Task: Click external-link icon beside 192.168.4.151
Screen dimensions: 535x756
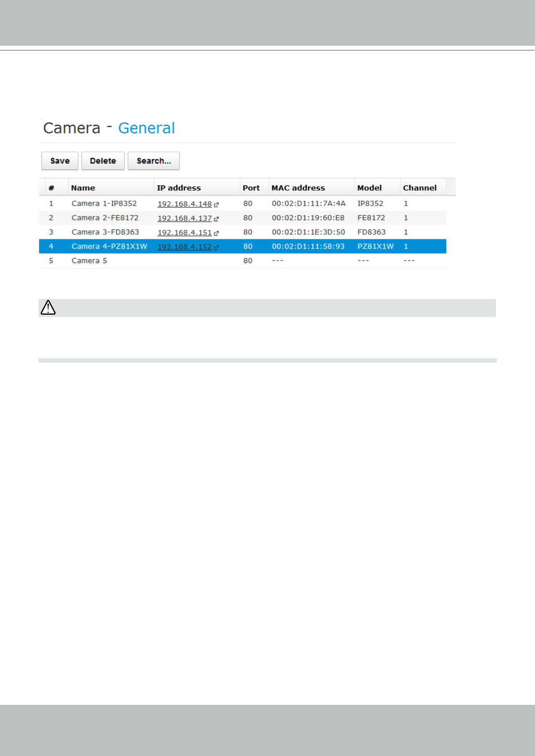Action: 216,233
